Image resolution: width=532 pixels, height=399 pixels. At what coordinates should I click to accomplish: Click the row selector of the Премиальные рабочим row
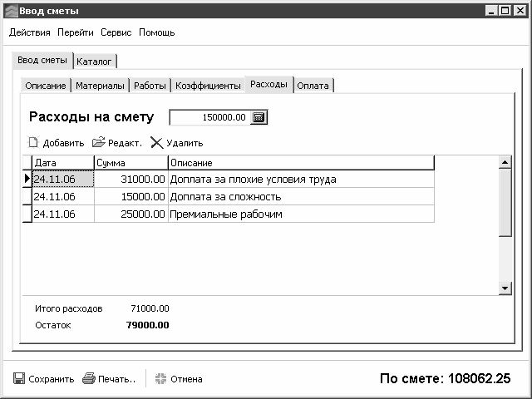(x=27, y=214)
